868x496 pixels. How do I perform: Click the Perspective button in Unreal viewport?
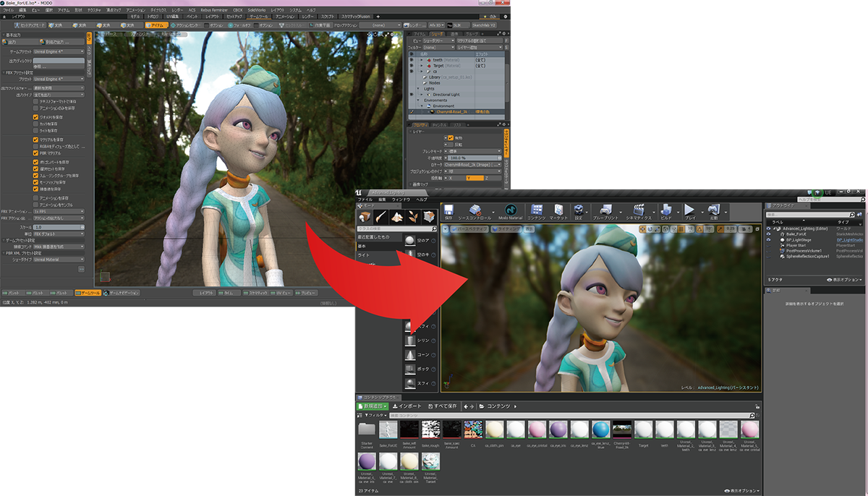point(469,228)
